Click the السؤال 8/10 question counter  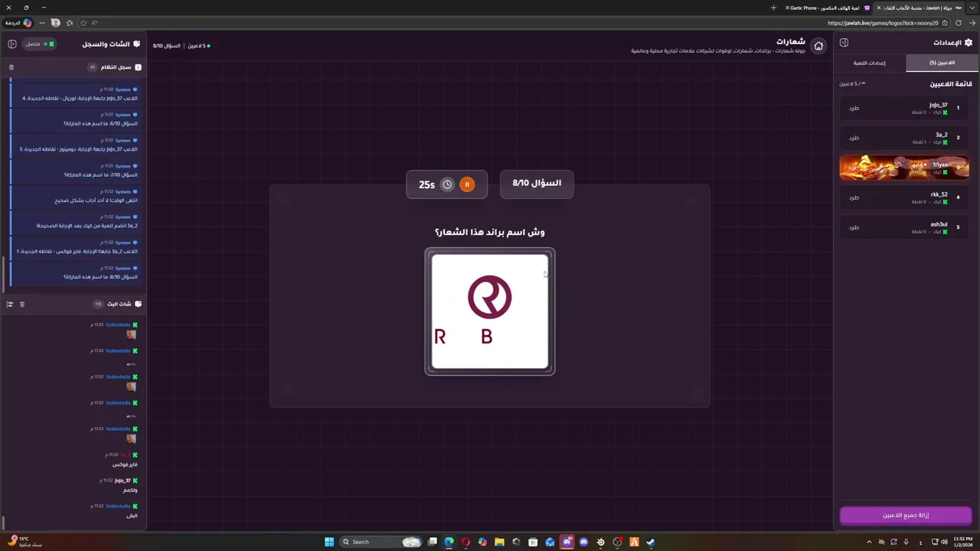tap(537, 184)
